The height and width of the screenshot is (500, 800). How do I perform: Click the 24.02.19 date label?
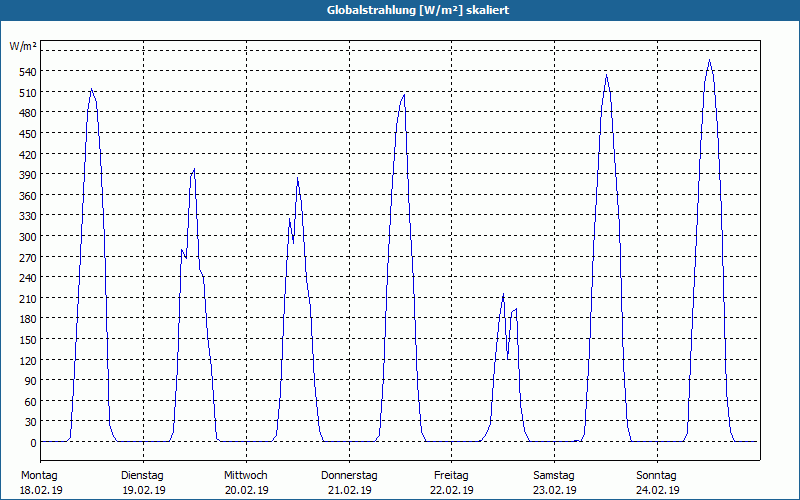[657, 490]
